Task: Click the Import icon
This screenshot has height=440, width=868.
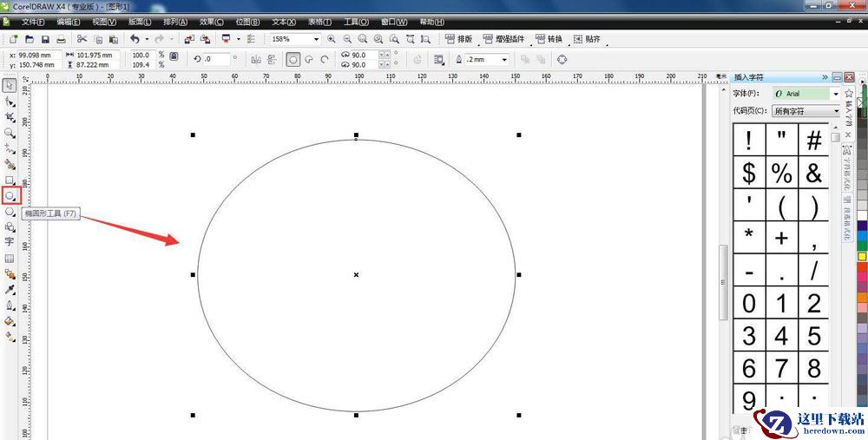Action: point(189,39)
